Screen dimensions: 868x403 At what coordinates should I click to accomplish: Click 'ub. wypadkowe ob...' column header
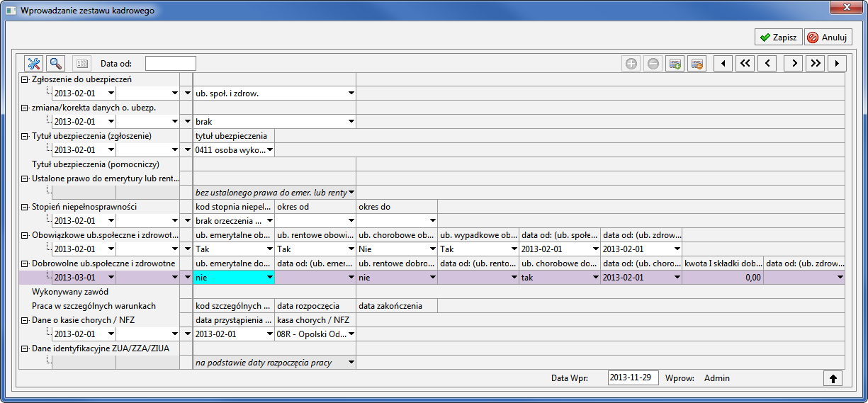click(x=478, y=235)
